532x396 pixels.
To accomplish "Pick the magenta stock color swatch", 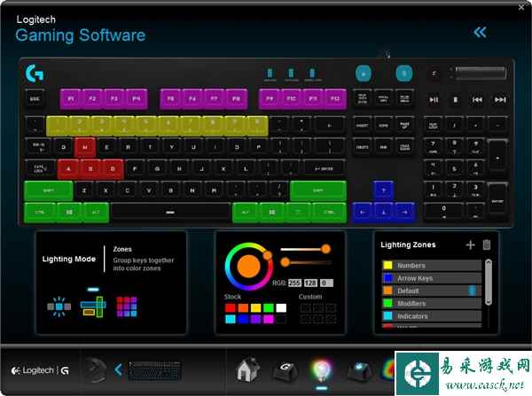I will click(269, 319).
